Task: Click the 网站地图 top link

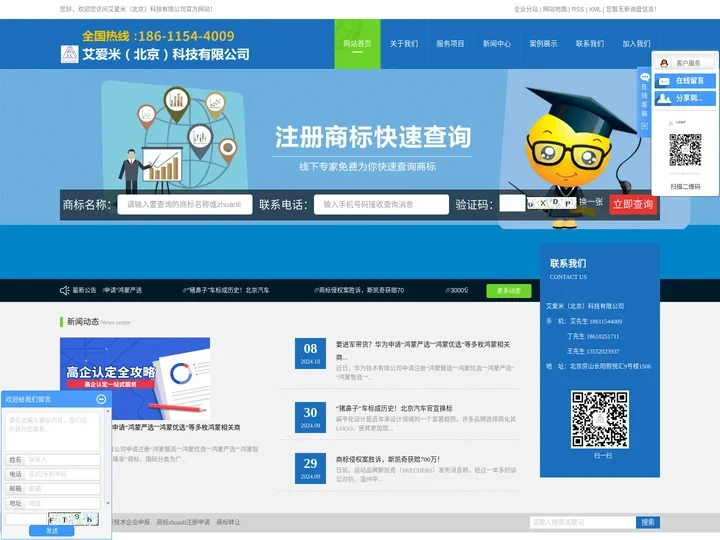Action: tap(555, 9)
